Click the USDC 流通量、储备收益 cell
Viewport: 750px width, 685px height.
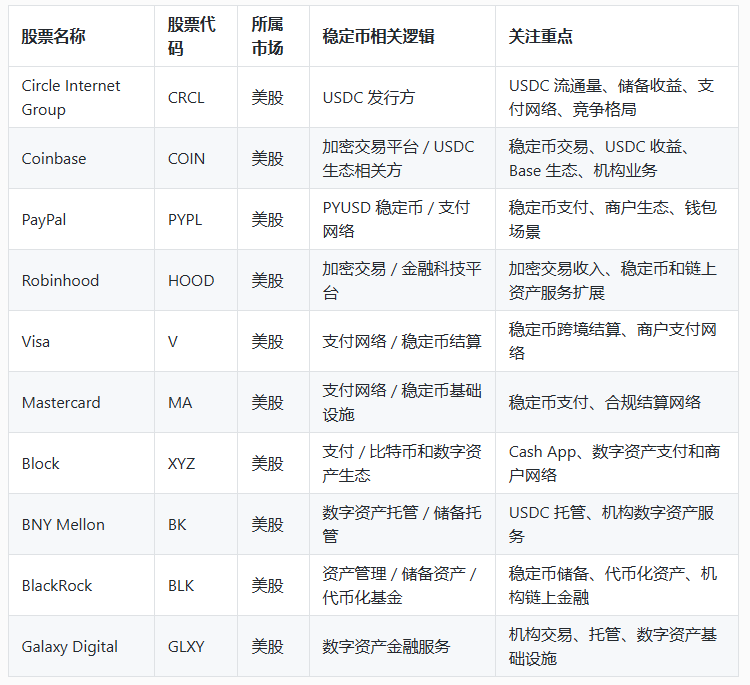coord(617,97)
